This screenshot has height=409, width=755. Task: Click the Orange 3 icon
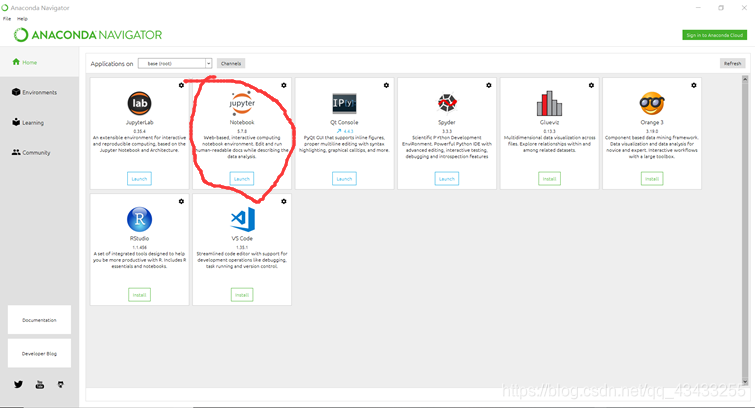pos(652,103)
